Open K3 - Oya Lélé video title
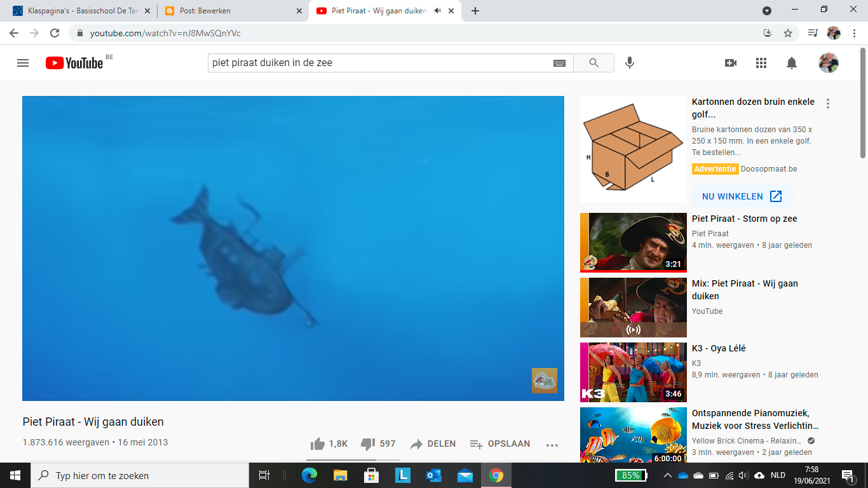 719,348
